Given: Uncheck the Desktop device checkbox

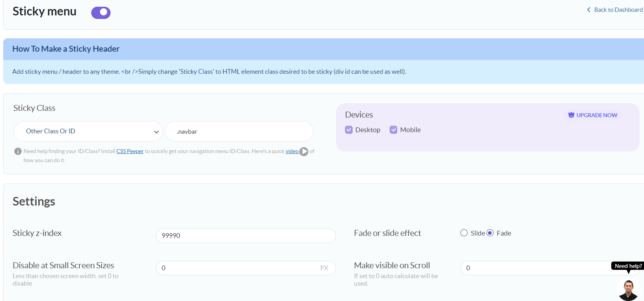Looking at the screenshot, I should tap(349, 130).
